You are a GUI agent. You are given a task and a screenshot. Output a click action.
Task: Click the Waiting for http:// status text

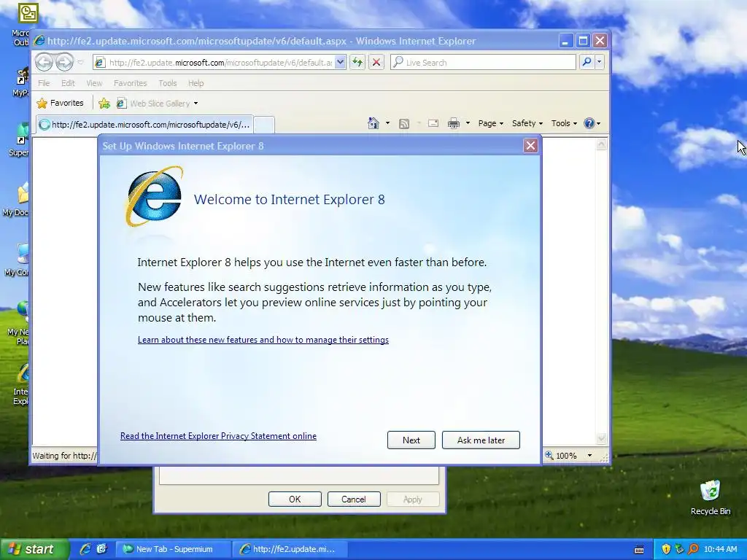click(x=64, y=456)
